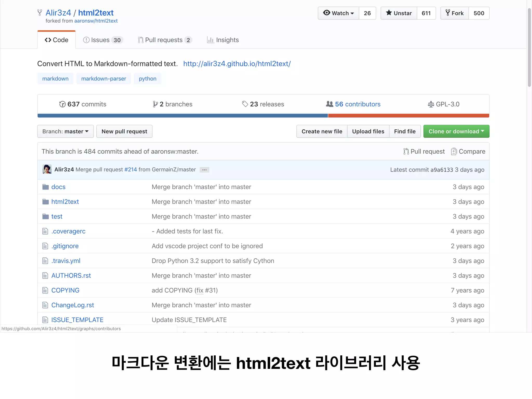Open the 637 commits link
Image resolution: width=532 pixels, height=399 pixels.
[x=83, y=104]
